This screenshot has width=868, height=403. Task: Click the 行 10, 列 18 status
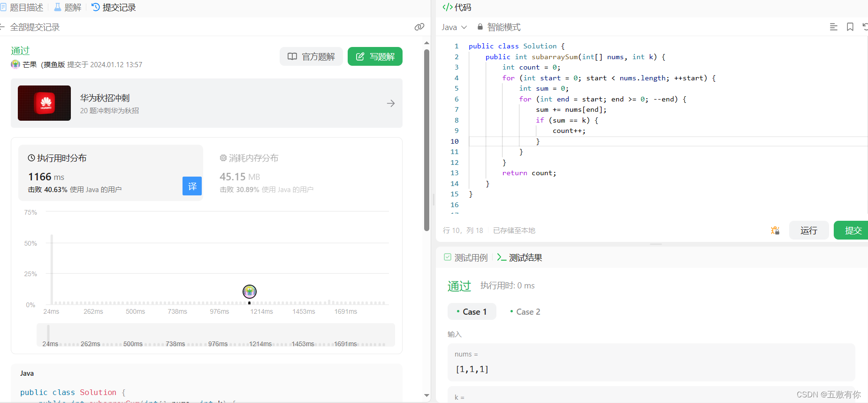[x=463, y=230]
